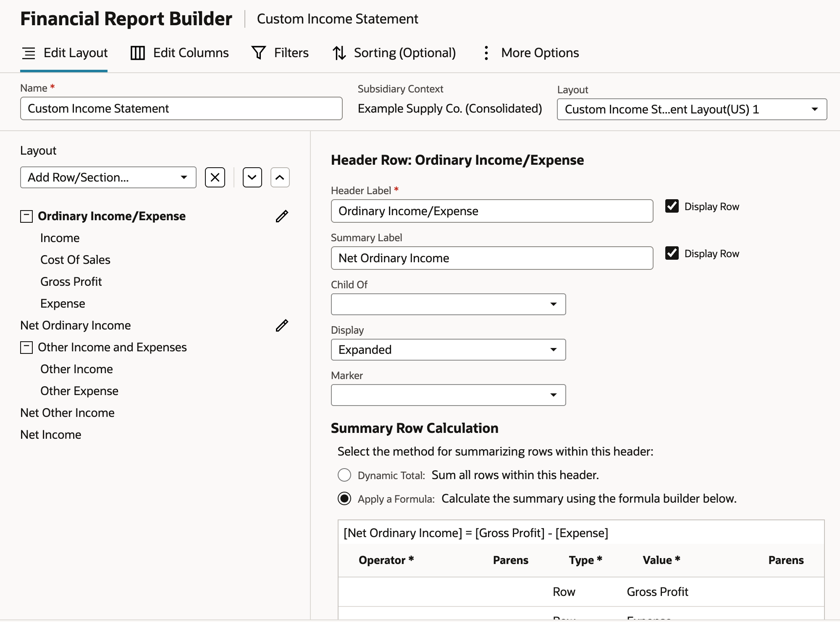The width and height of the screenshot is (840, 622).
Task: Select the Apply a Formula radio button
Action: pyautogui.click(x=344, y=498)
